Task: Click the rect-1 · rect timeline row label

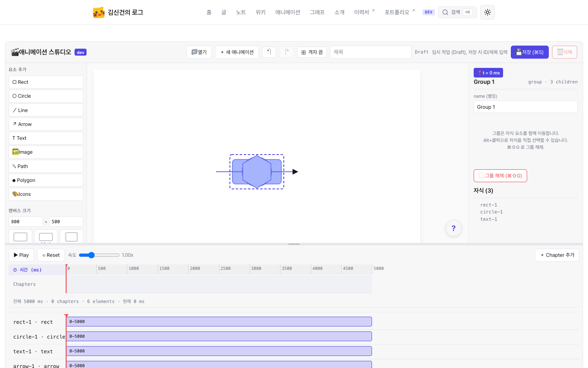Action: click(x=33, y=322)
